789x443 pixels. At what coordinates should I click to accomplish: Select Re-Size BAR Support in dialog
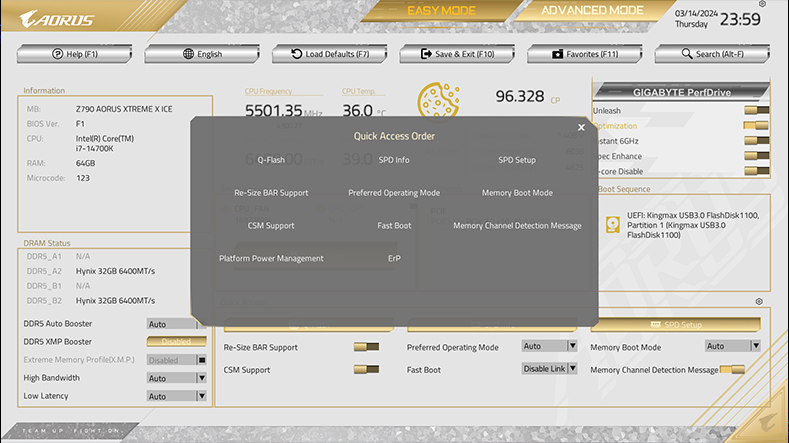coord(271,193)
